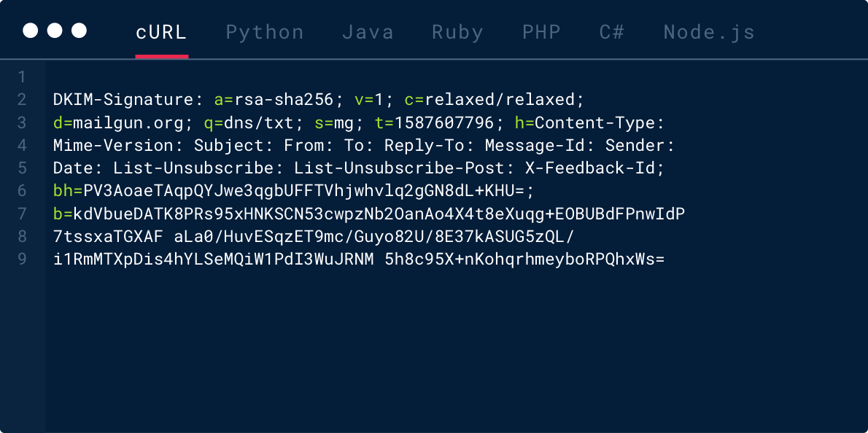The image size is (868, 433).
Task: Select the PHP tab
Action: coord(541,32)
